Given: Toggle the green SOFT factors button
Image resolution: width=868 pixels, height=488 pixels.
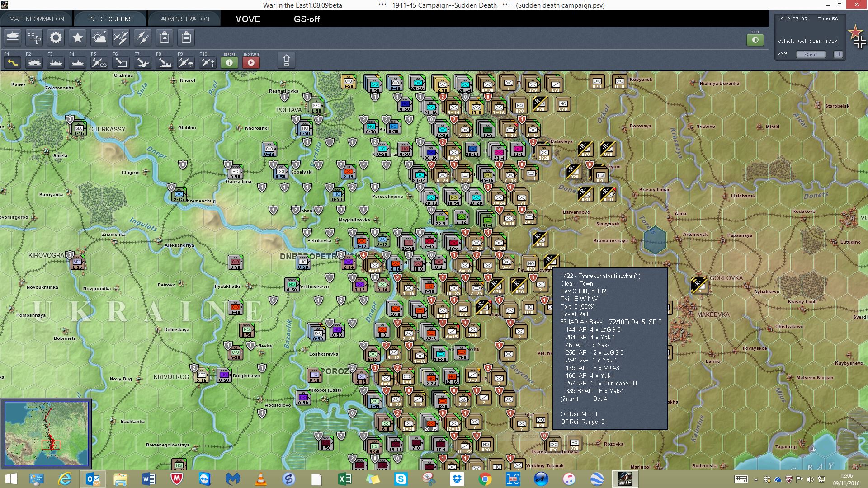Looking at the screenshot, I should tap(755, 40).
